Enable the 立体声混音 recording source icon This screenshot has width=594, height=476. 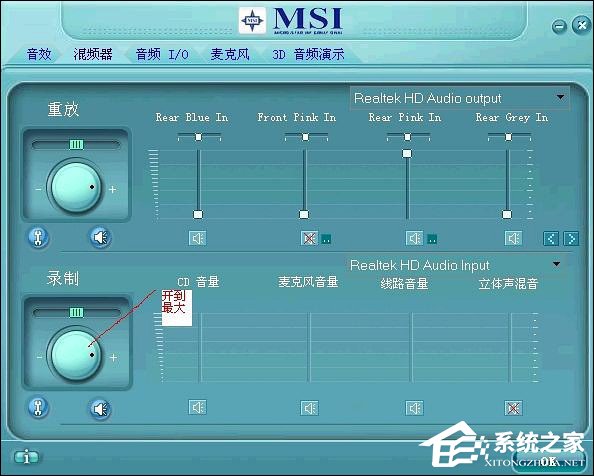click(x=513, y=408)
